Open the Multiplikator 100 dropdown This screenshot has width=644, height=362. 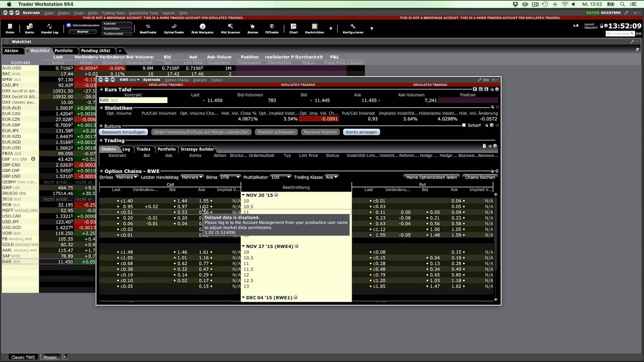coord(281,177)
